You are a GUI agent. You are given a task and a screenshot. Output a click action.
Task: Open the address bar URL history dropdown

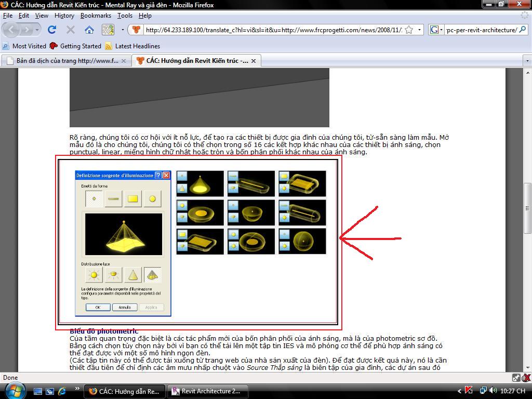[x=419, y=30]
